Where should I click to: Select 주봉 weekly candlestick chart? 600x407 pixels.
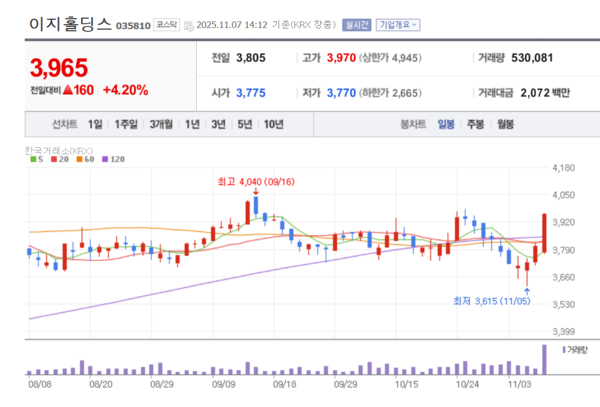(475, 125)
